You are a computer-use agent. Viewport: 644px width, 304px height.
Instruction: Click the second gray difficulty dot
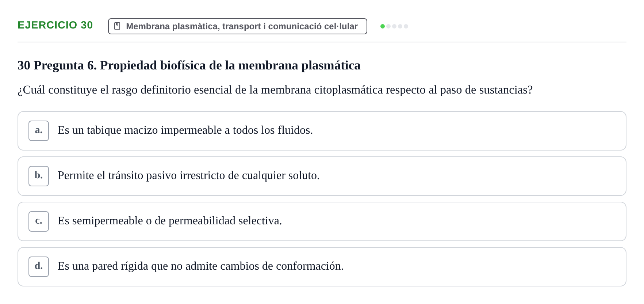[388, 26]
